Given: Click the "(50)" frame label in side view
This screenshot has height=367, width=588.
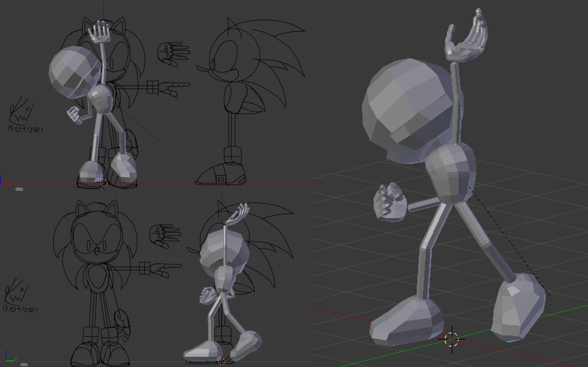Looking at the screenshot, I should [24, 365].
